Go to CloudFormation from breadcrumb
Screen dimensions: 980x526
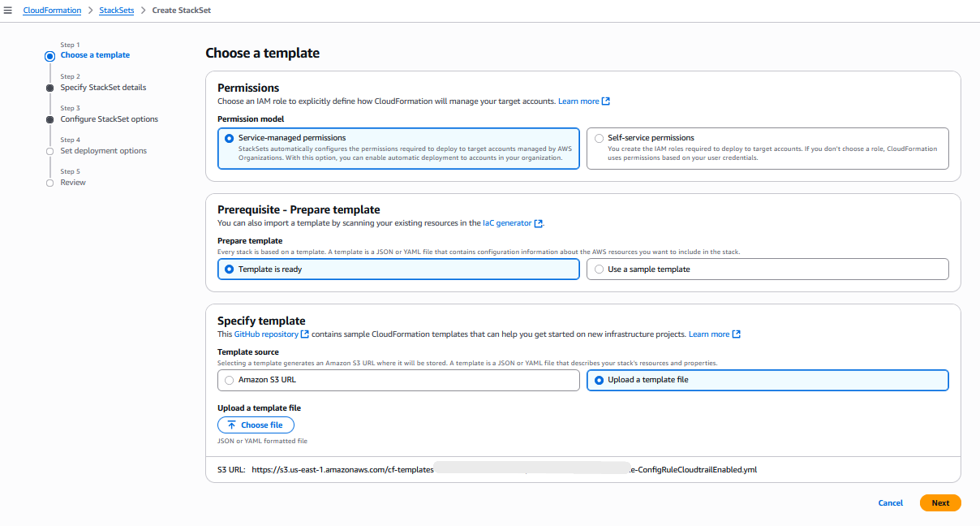click(52, 10)
